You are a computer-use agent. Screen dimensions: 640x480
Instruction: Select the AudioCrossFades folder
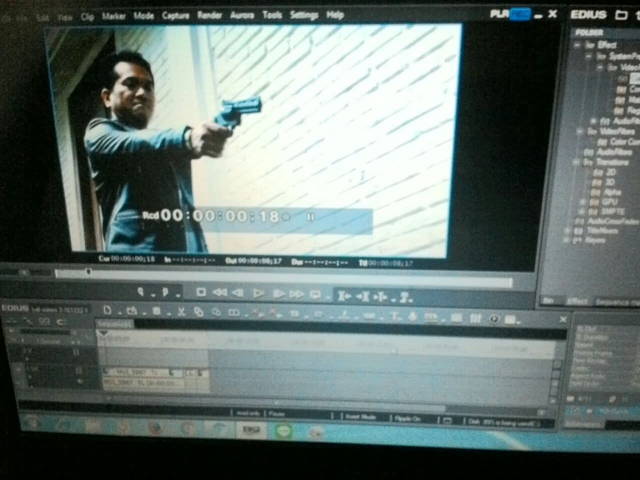(x=608, y=221)
